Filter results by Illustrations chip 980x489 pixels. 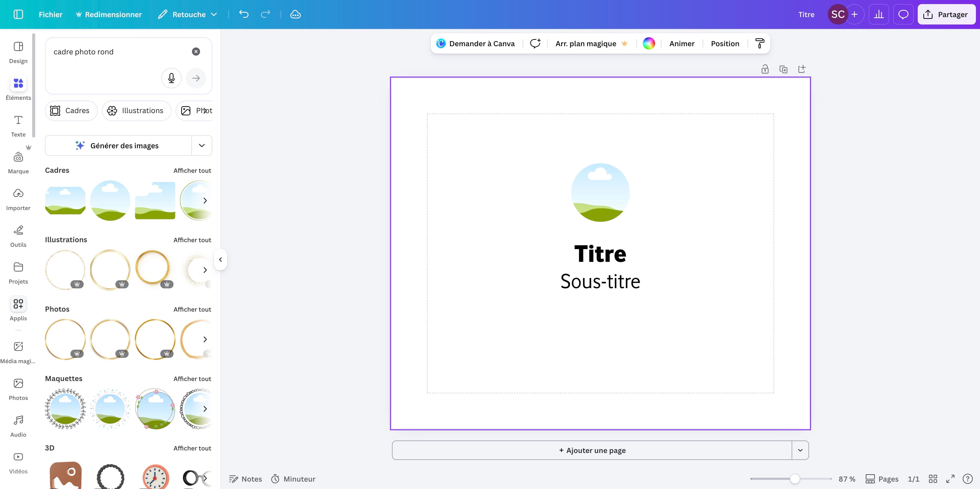(136, 111)
